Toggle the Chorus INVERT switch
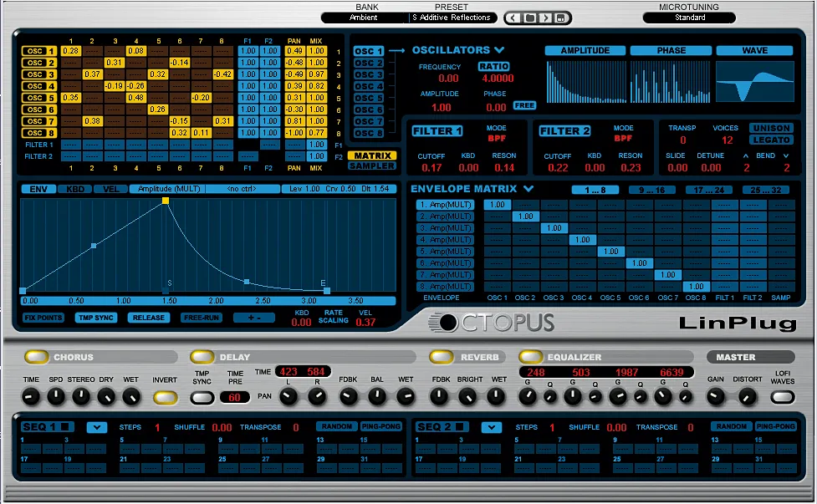 pyautogui.click(x=166, y=398)
